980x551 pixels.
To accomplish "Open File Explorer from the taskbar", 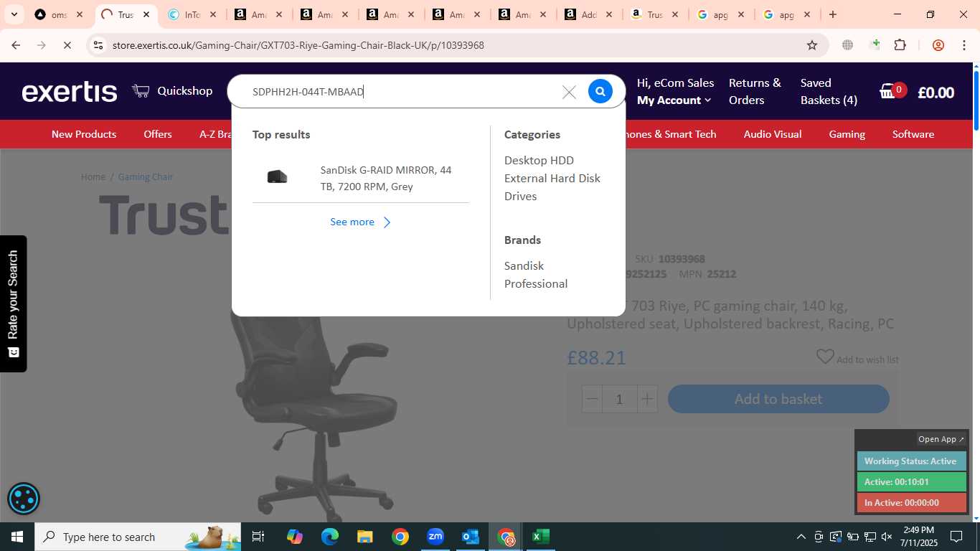I will pos(365,537).
